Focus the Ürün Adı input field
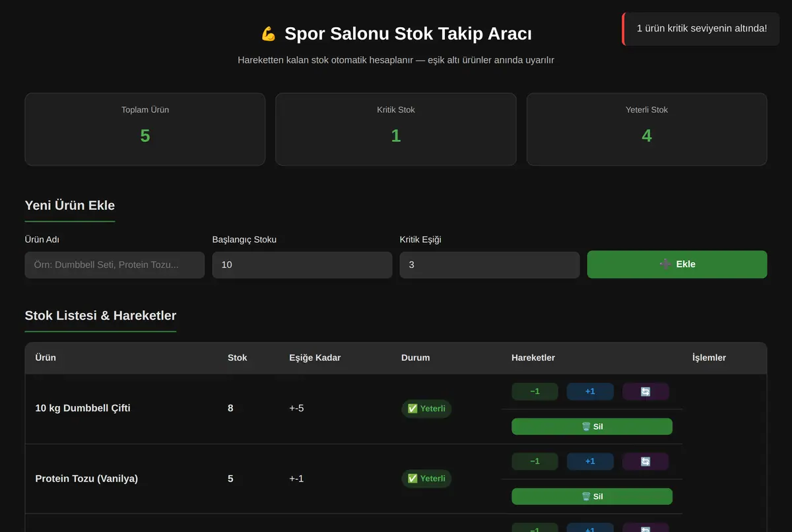Viewport: 792px width, 532px height. pyautogui.click(x=115, y=265)
